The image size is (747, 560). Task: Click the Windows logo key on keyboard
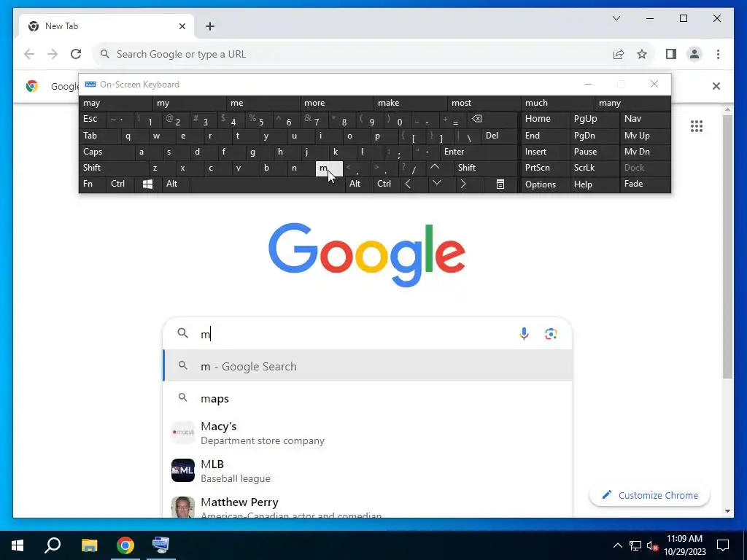pyautogui.click(x=147, y=184)
